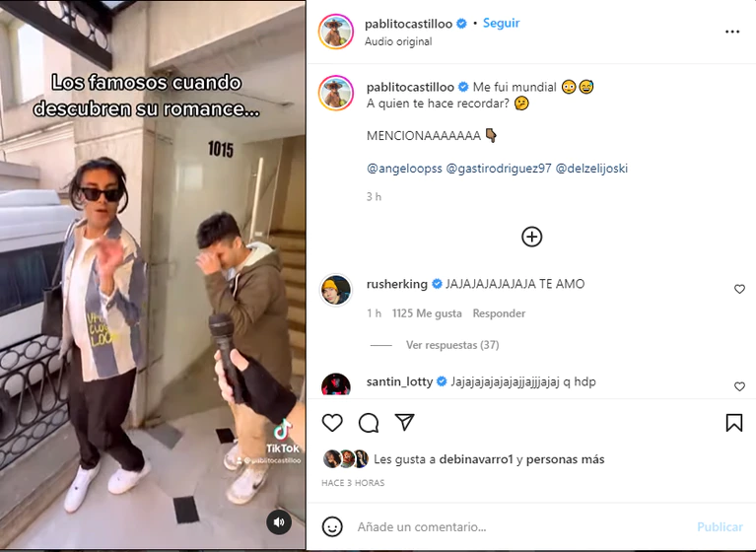This screenshot has height=552, width=756.
Task: Open emoji picker smiley icon
Action: 332,527
